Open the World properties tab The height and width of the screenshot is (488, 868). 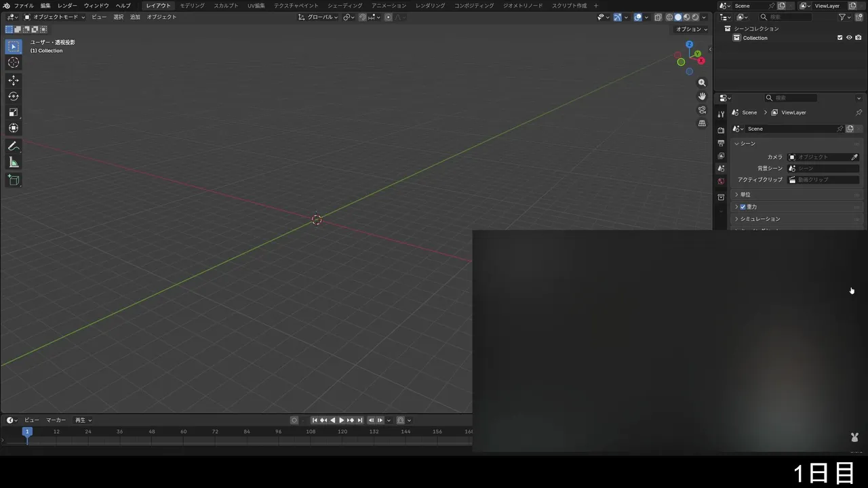point(721,181)
